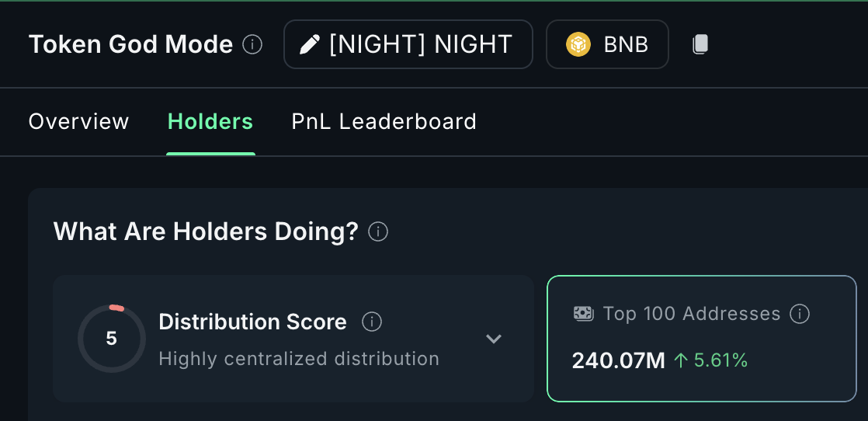Open info tooltip for What Are Holders Doing

378,231
